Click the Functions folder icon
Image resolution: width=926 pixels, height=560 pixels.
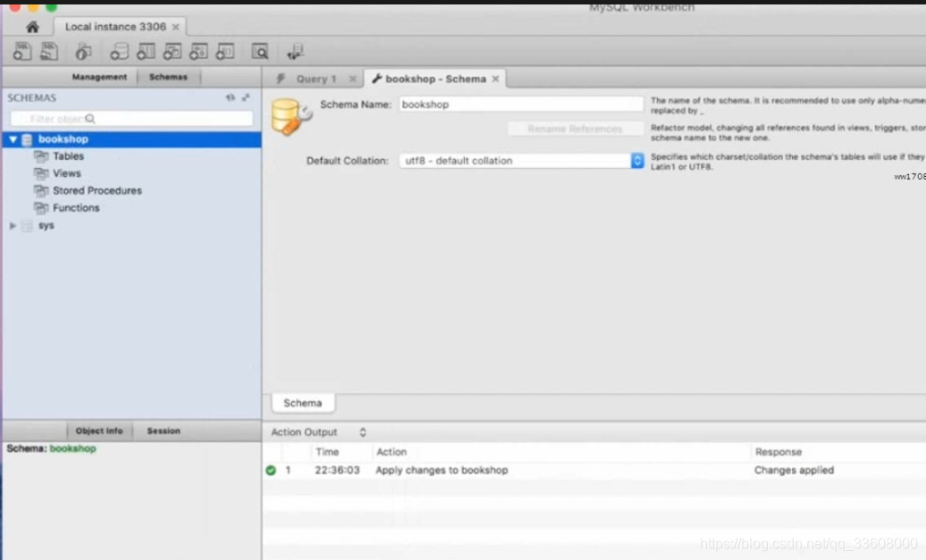tap(41, 208)
